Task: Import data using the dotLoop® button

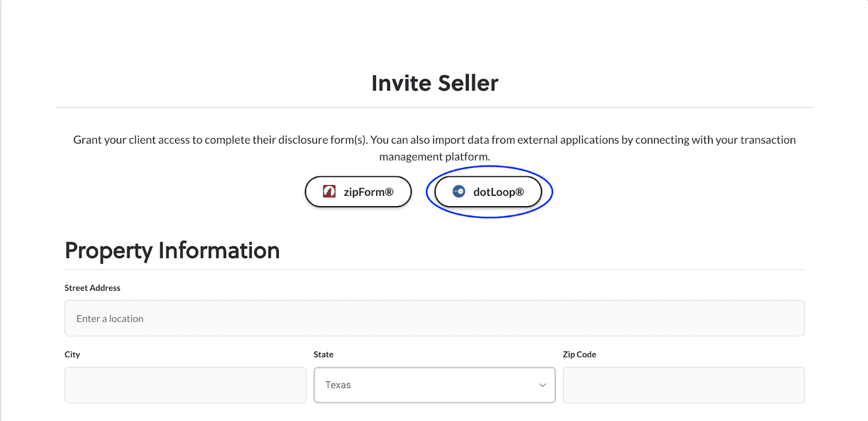Action: [488, 192]
